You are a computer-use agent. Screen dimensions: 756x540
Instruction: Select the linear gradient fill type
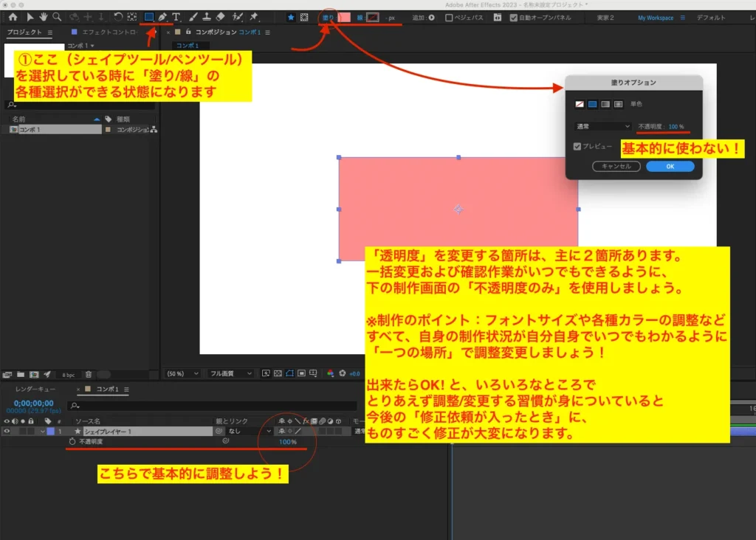(x=605, y=105)
